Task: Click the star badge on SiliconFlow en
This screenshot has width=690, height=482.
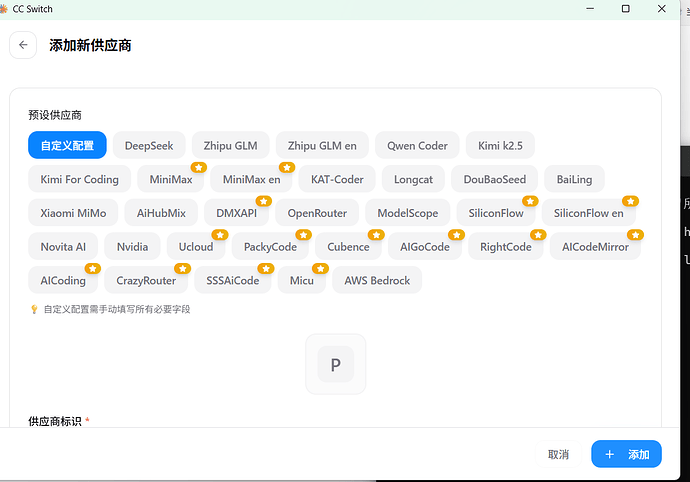Action: coord(631,201)
